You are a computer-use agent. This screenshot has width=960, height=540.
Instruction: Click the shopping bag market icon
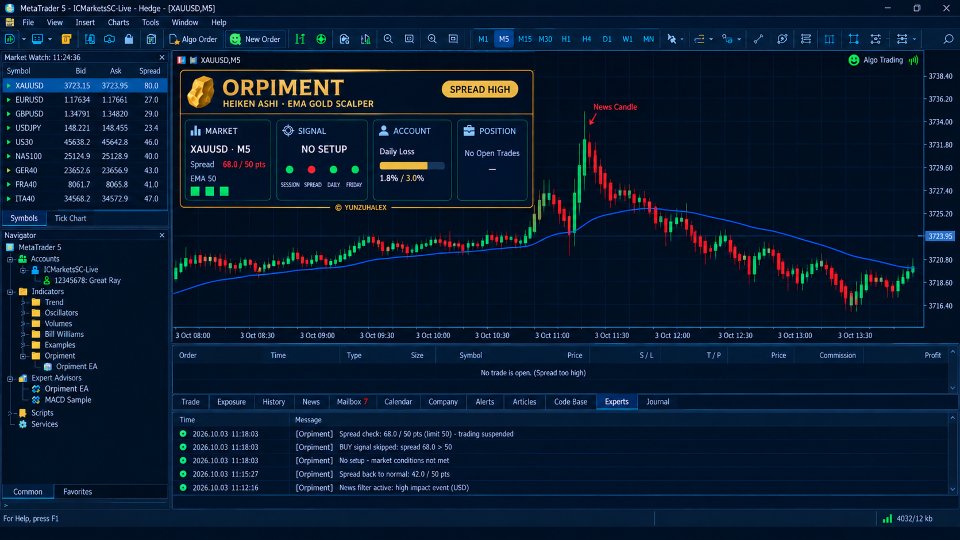129,39
